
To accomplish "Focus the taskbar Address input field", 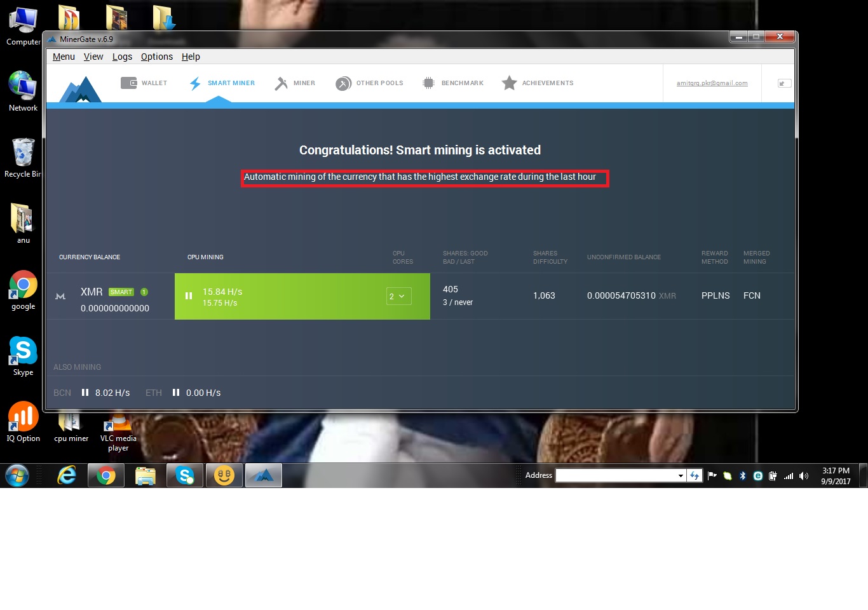I will [x=616, y=475].
